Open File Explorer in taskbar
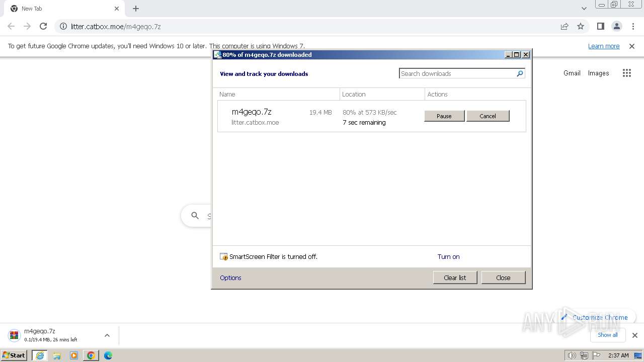The height and width of the screenshot is (362, 644). tap(57, 355)
